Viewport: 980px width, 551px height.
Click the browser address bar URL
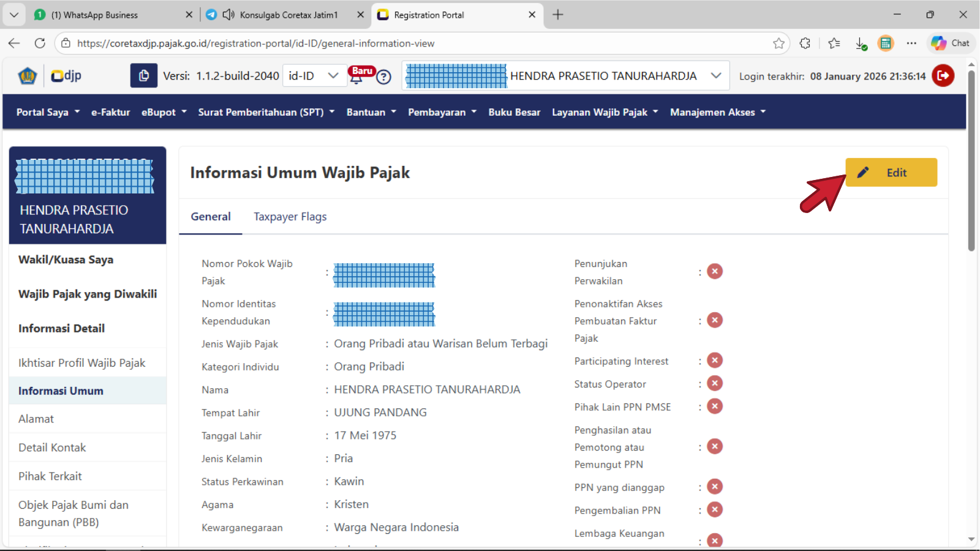click(255, 43)
